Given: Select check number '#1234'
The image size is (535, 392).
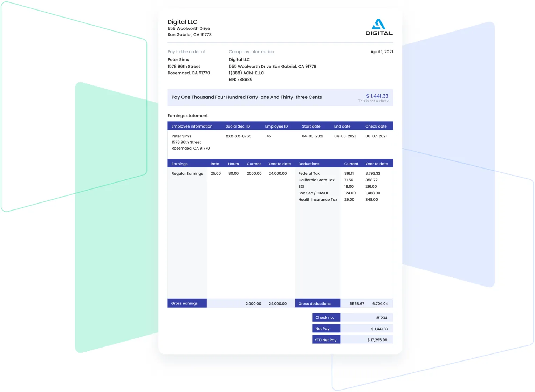Looking at the screenshot, I should pos(382,318).
